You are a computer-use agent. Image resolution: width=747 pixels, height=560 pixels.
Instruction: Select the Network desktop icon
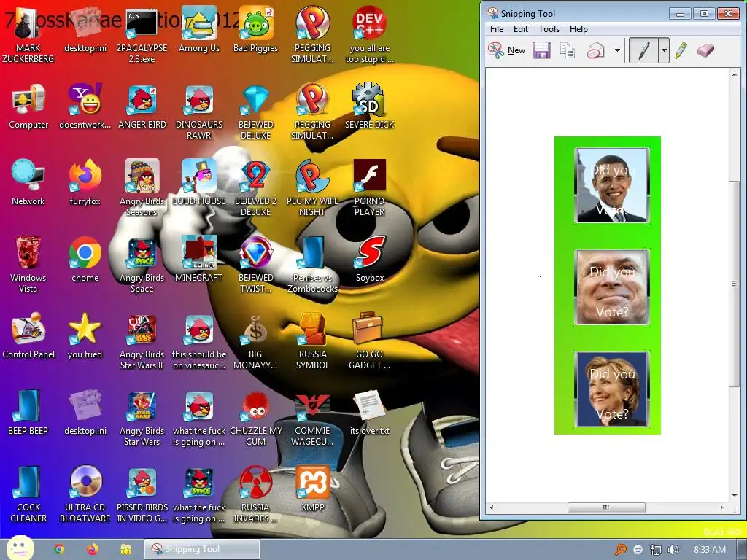pyautogui.click(x=28, y=183)
